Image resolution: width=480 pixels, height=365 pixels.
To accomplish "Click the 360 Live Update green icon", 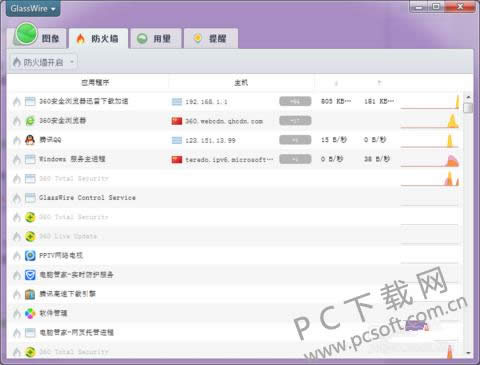I will tap(30, 236).
